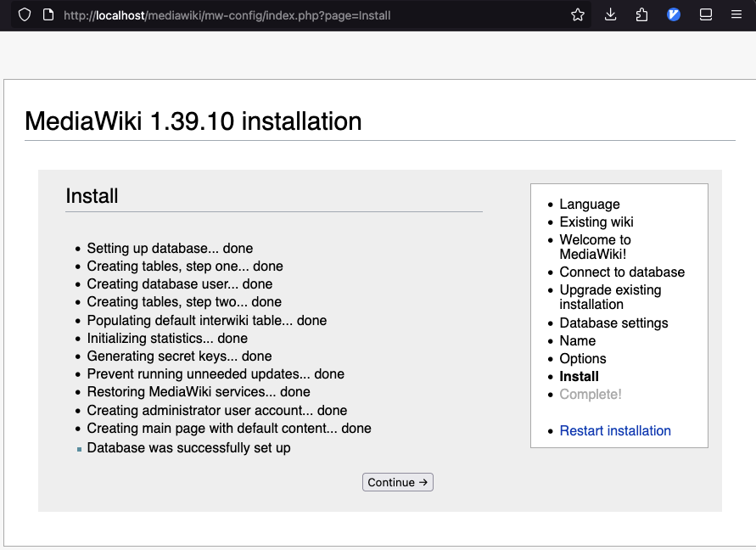Click the Connect to database step
The height and width of the screenshot is (550, 756).
click(x=622, y=272)
